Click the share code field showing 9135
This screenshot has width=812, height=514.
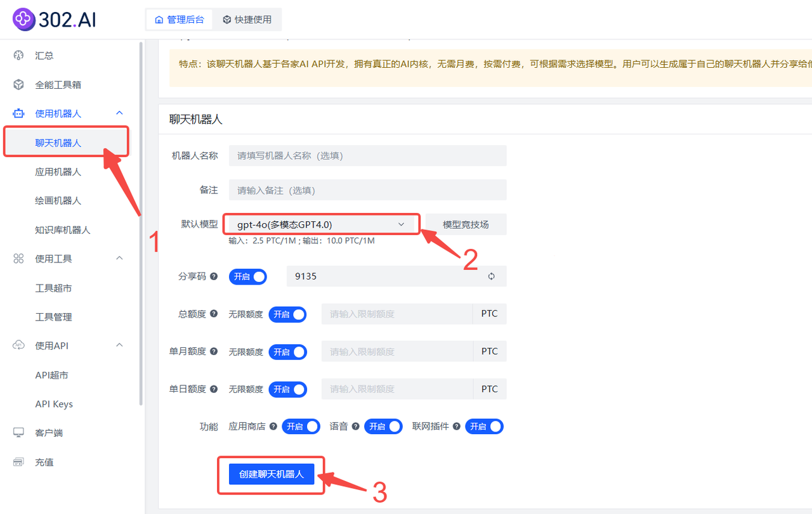tap(396, 276)
